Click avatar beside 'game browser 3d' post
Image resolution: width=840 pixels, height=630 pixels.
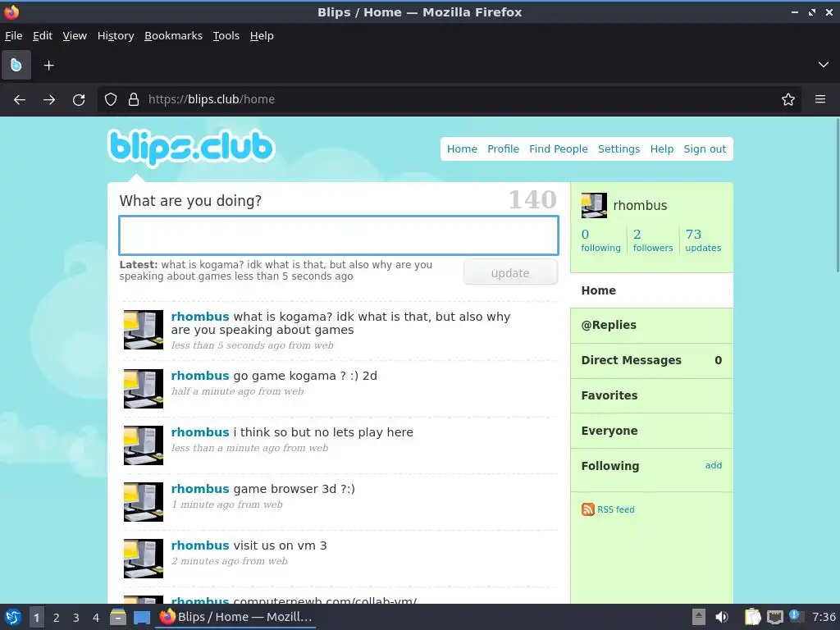144,503
